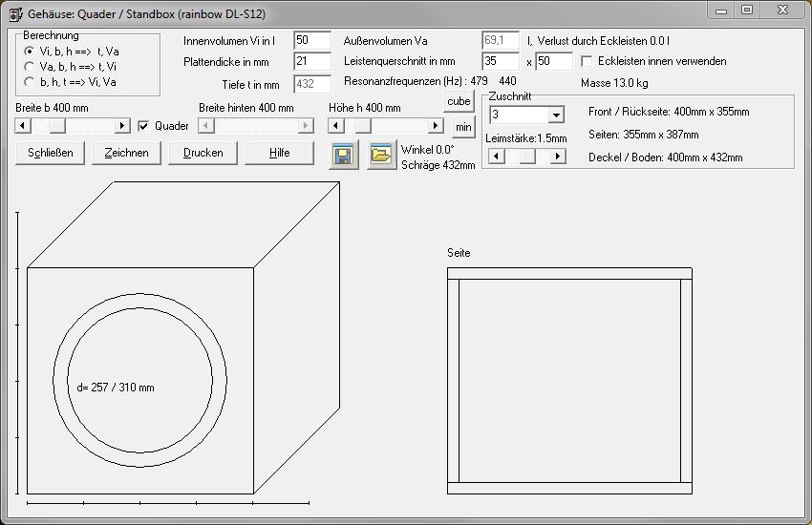This screenshot has height=525, width=812.
Task: Click the Innenvolumen Vi input field
Action: point(312,40)
